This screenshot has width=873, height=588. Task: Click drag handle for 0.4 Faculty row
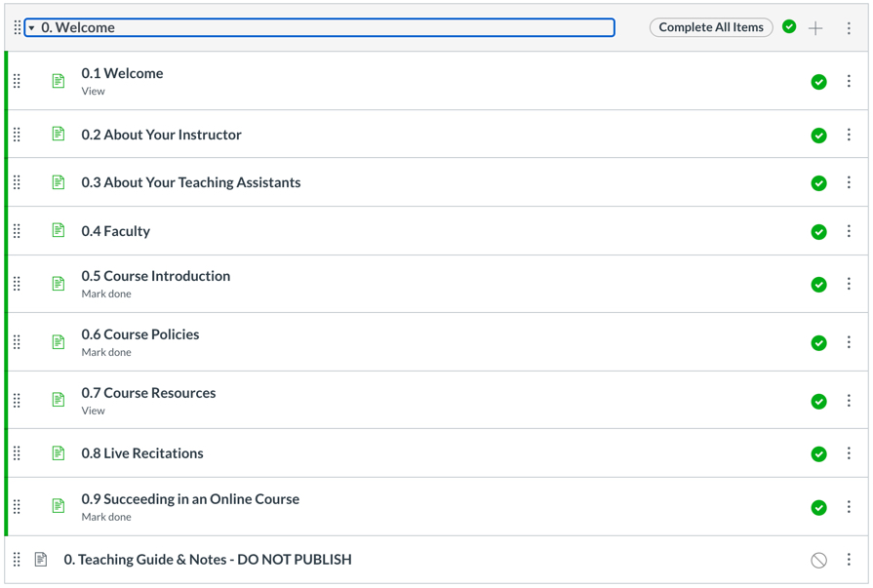tap(17, 231)
